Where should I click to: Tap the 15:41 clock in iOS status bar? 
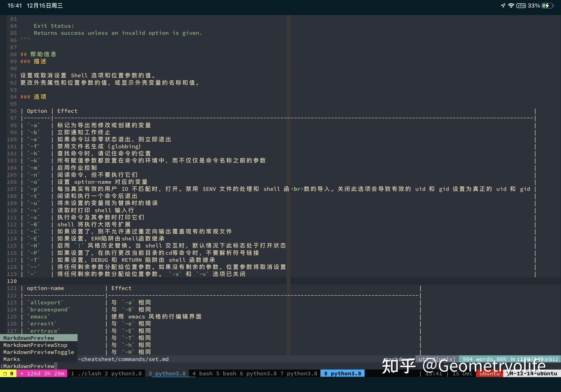(x=15, y=6)
